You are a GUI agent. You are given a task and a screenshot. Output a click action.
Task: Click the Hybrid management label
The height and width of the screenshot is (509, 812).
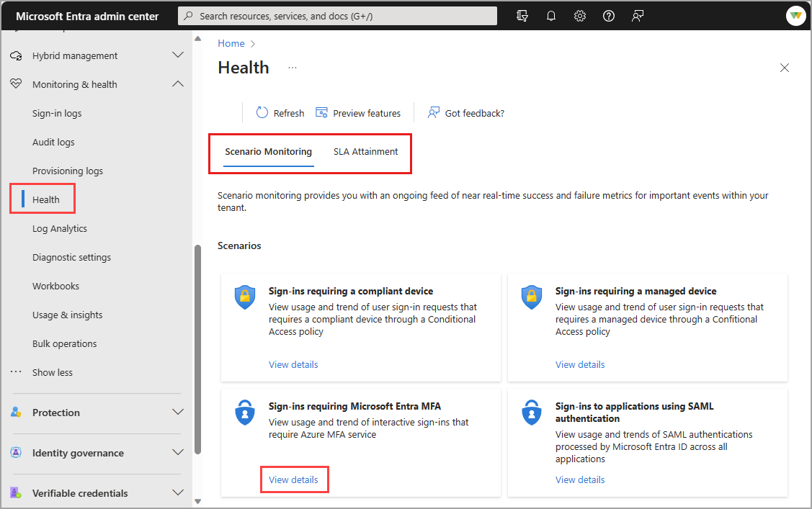tap(75, 55)
